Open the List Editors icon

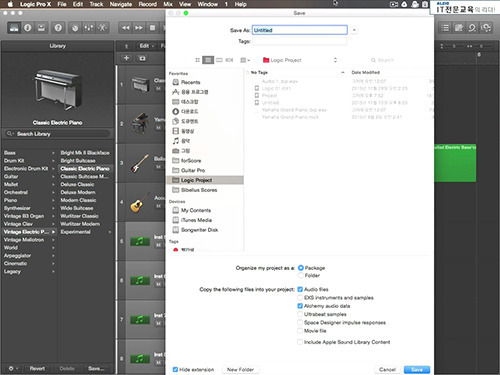(x=445, y=28)
